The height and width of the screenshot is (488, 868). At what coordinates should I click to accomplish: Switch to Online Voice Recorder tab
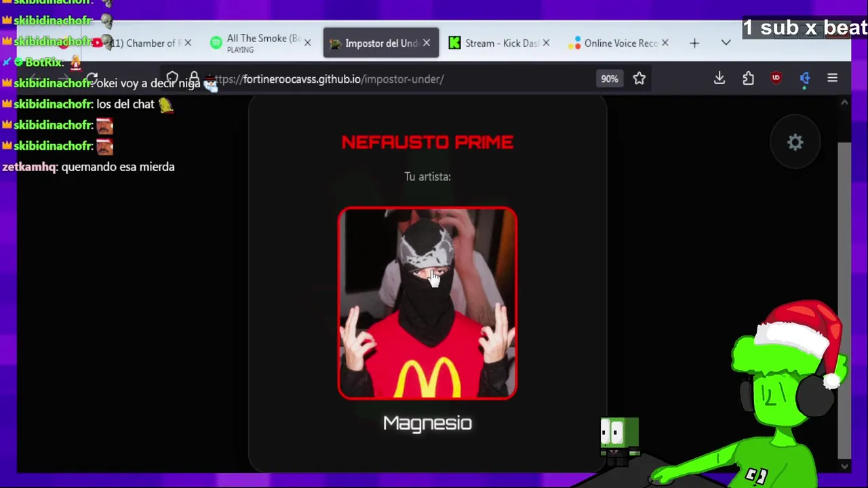pos(620,43)
